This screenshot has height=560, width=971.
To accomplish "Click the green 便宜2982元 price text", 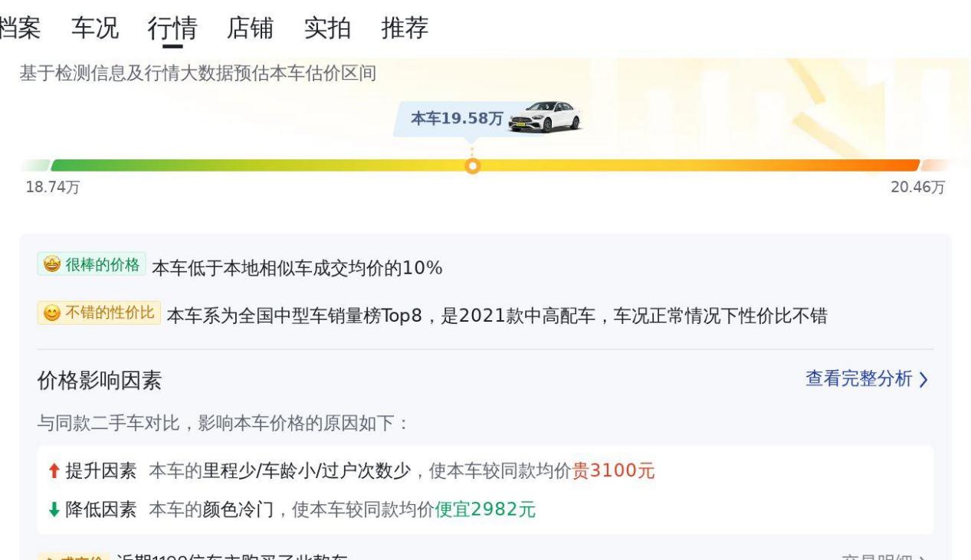I will click(485, 509).
